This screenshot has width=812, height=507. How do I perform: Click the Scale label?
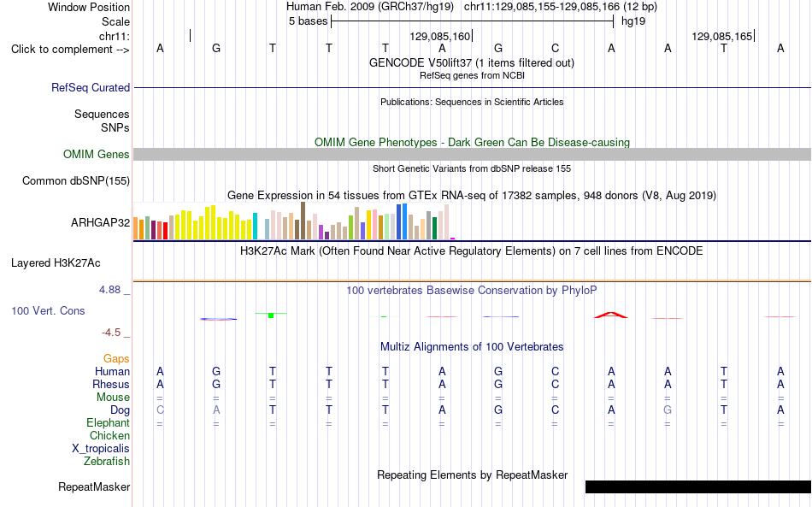pyautogui.click(x=115, y=21)
